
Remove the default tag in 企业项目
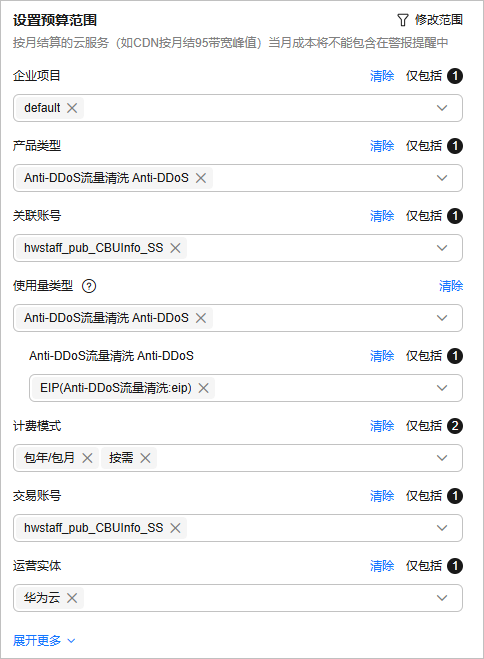click(x=72, y=108)
